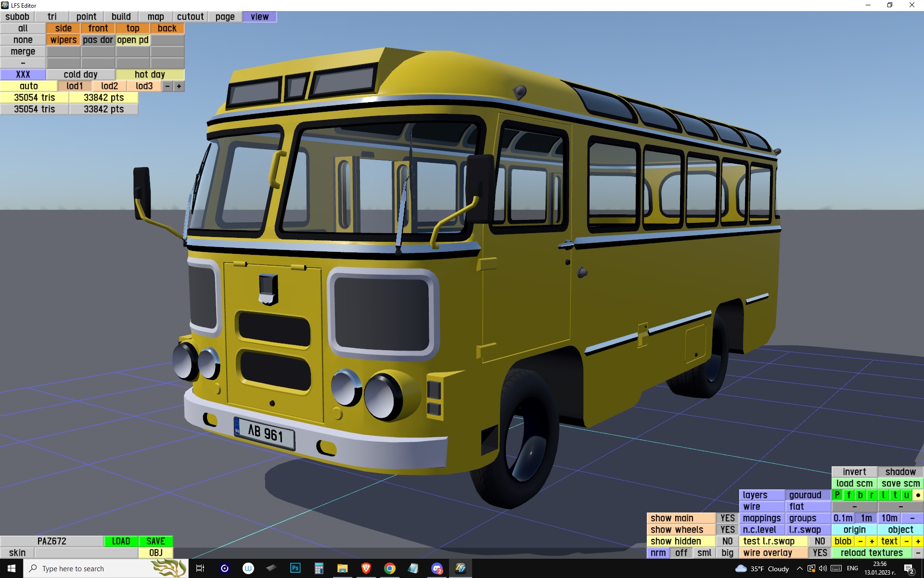
Task: Click the skin name field
Action: tap(86, 552)
